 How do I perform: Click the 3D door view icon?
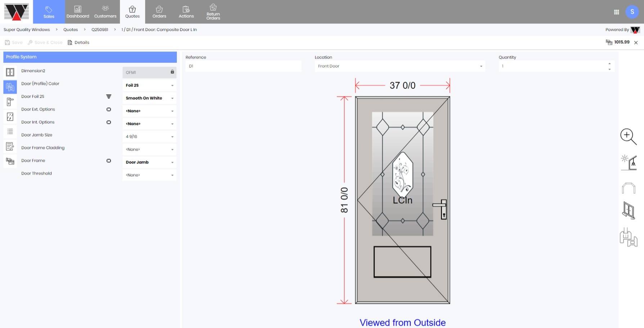(629, 210)
